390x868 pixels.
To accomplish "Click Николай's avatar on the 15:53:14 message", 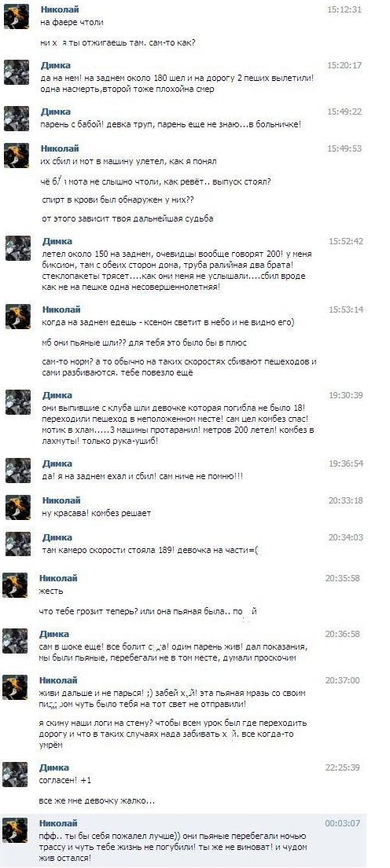I will click(x=18, y=316).
